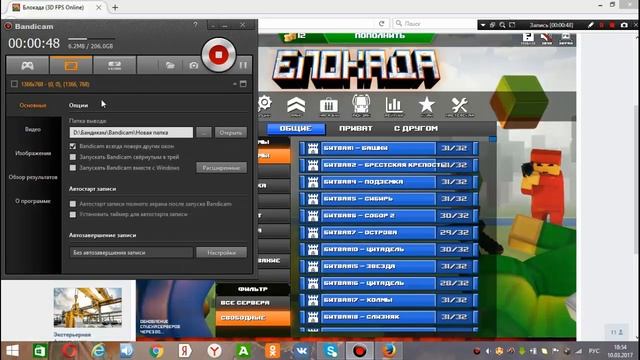Select the ПРИВАТ servers tab
This screenshot has width=640, height=360.
[356, 129]
